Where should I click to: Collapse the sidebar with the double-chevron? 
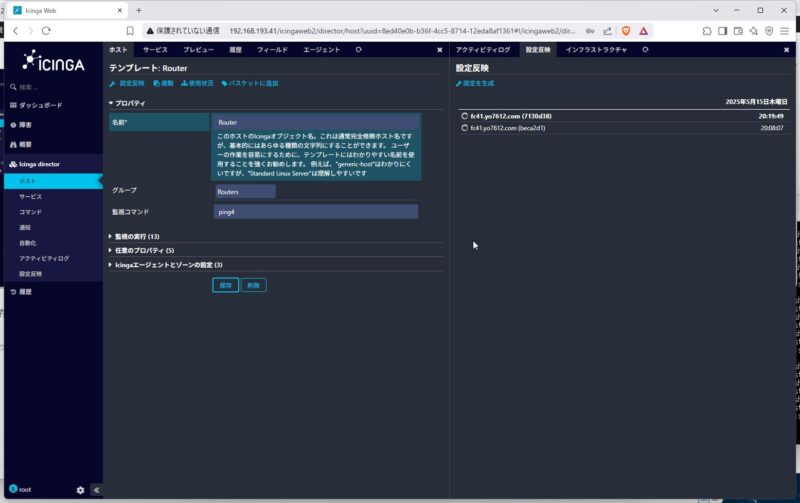click(96, 490)
